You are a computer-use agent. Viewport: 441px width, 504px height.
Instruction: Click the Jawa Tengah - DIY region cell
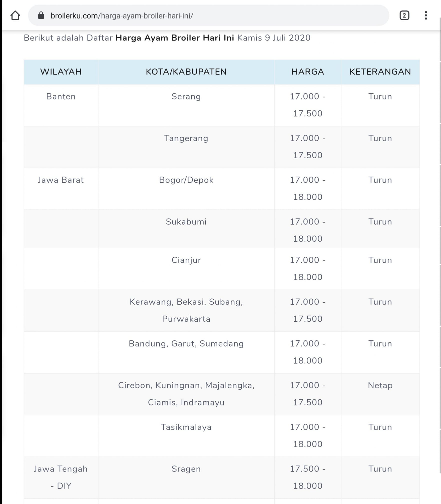[x=61, y=477]
